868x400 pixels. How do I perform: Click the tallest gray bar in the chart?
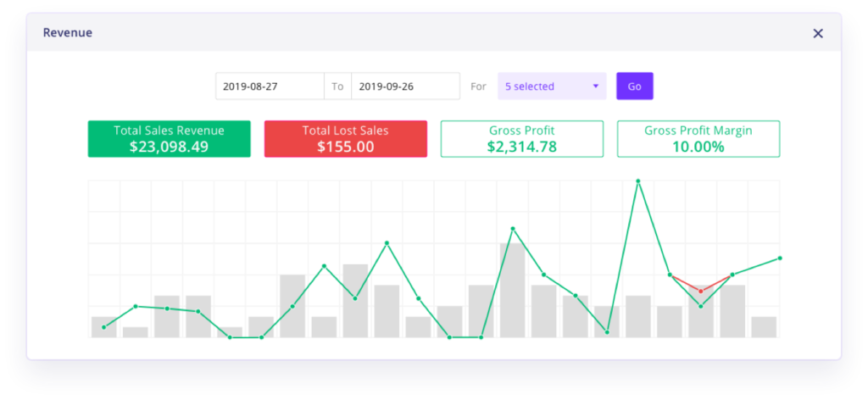pyautogui.click(x=512, y=290)
